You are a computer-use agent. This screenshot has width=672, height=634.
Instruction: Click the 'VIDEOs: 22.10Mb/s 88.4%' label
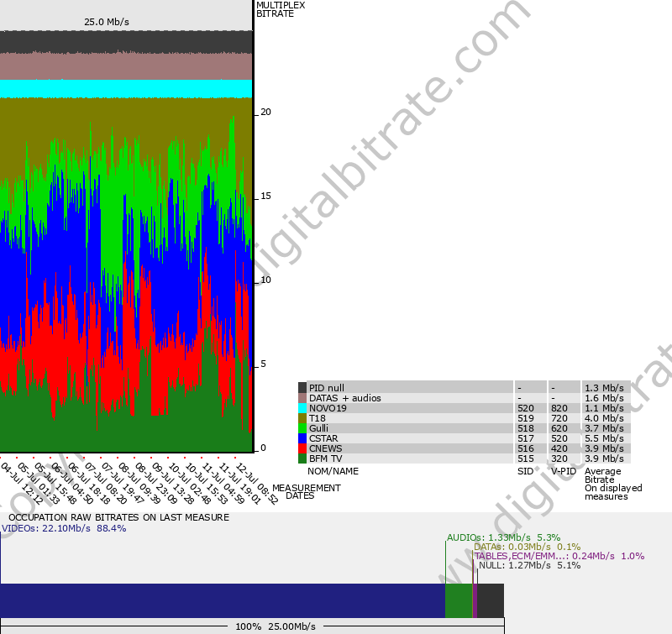(x=64, y=528)
